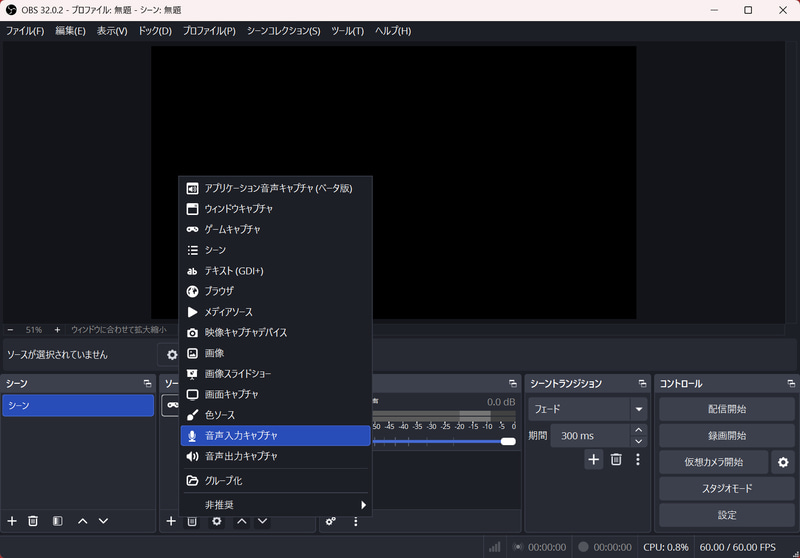800x558 pixels.
Task: Zoom out preview with minus icon
Action: [x=10, y=330]
